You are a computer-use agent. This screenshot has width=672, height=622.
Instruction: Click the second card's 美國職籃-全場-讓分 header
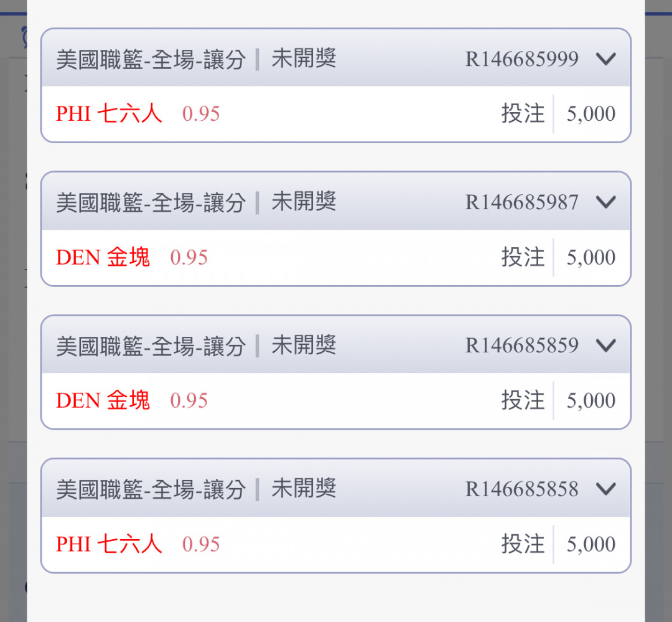point(151,202)
